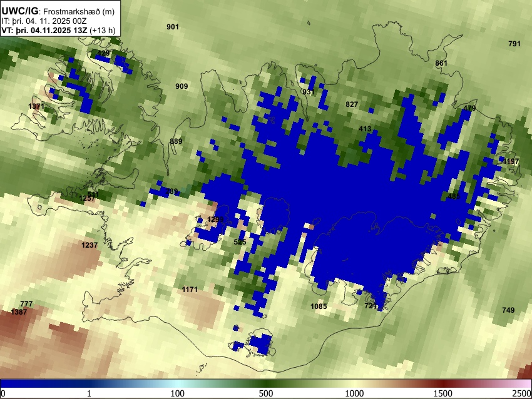The width and height of the screenshot is (532, 399).
Task: Click the 901 value on the map
Action: click(x=173, y=27)
